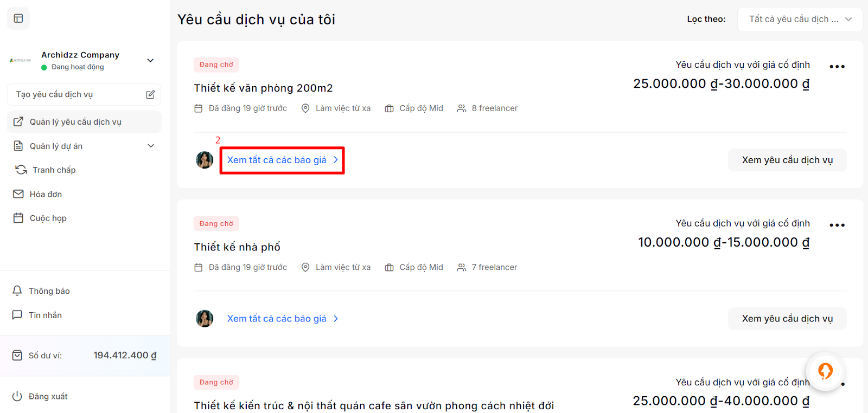Click the Archidzz Company logo
The width and height of the screenshot is (868, 413).
21,60
